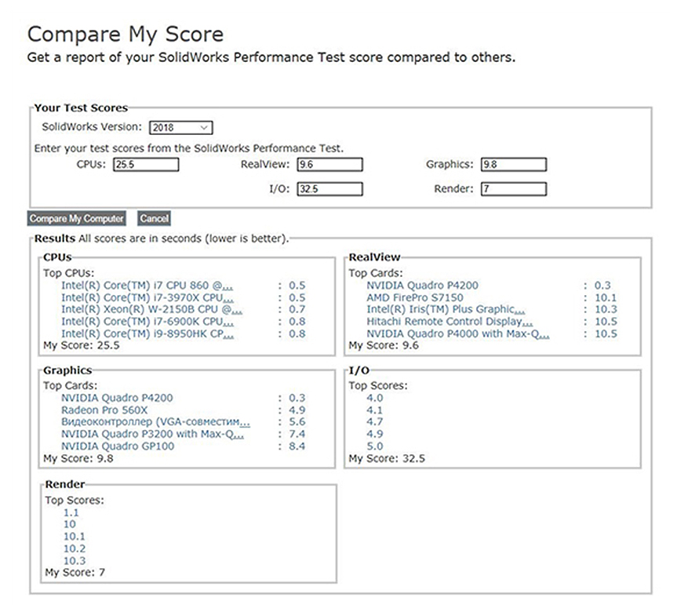Open Intel Xeon W-2150B CPU link
The image size is (681, 616).
pos(152,309)
